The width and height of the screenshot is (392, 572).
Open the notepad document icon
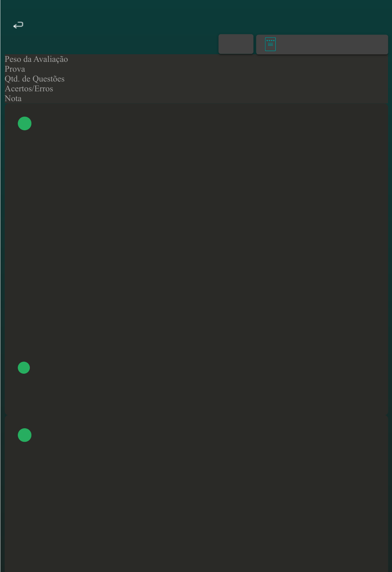tap(270, 44)
